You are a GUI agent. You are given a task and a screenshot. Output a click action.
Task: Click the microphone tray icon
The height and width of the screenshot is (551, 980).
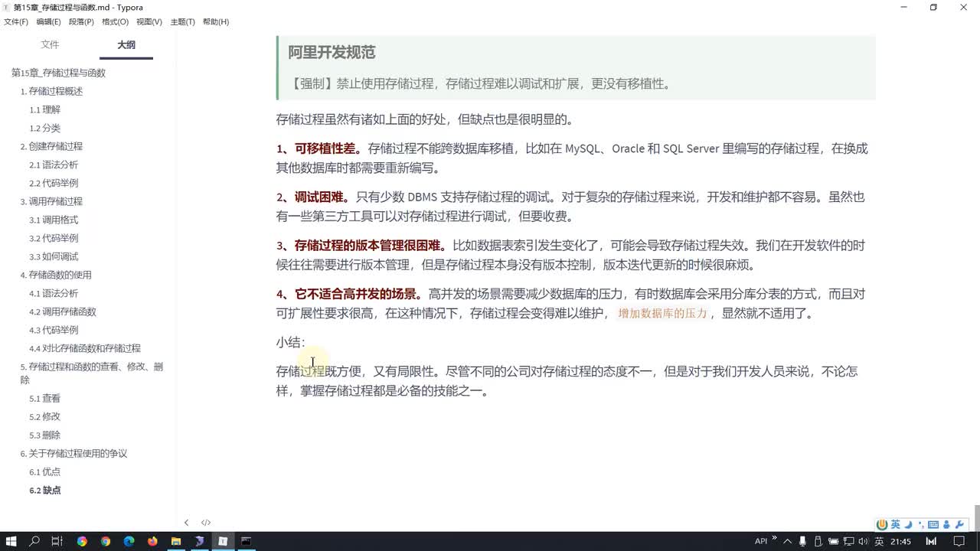pyautogui.click(x=802, y=541)
